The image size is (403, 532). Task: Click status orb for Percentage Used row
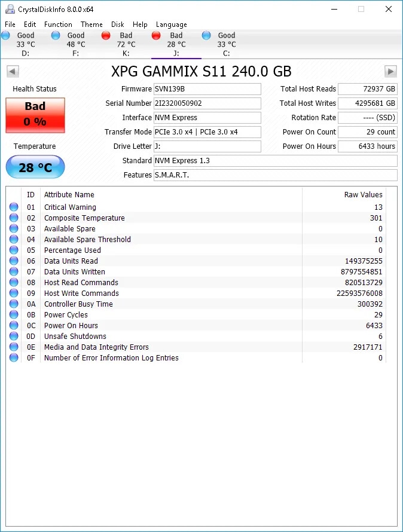point(14,250)
